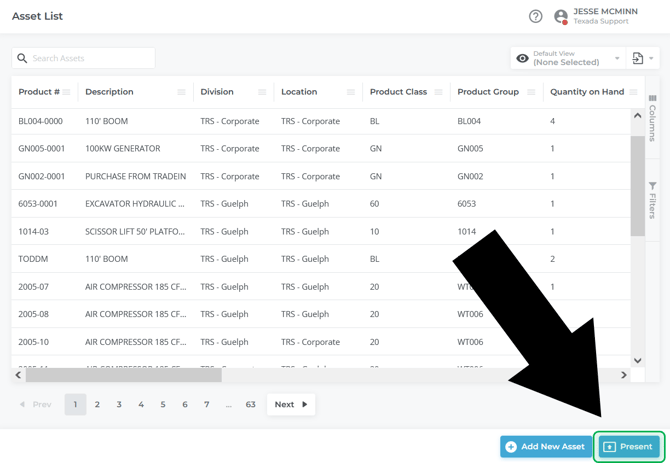Go to Next page of assets
Image resolution: width=670 pixels, height=463 pixels.
tap(291, 405)
